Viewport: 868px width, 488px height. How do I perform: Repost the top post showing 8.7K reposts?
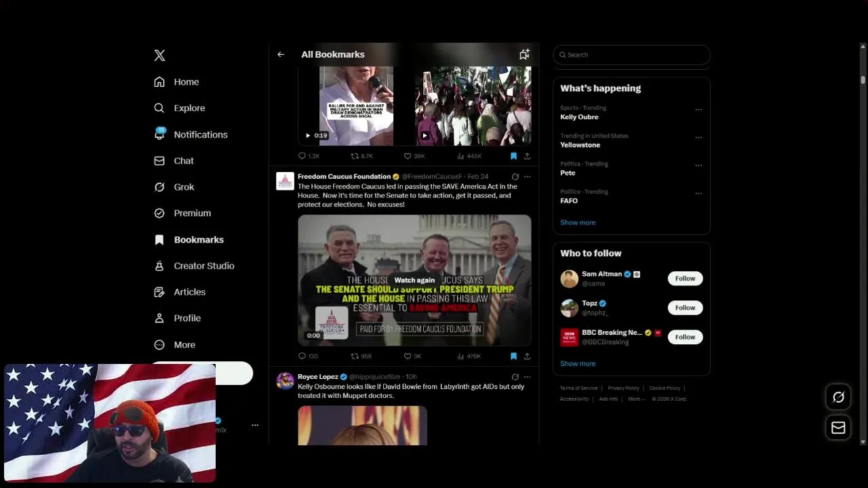361,156
